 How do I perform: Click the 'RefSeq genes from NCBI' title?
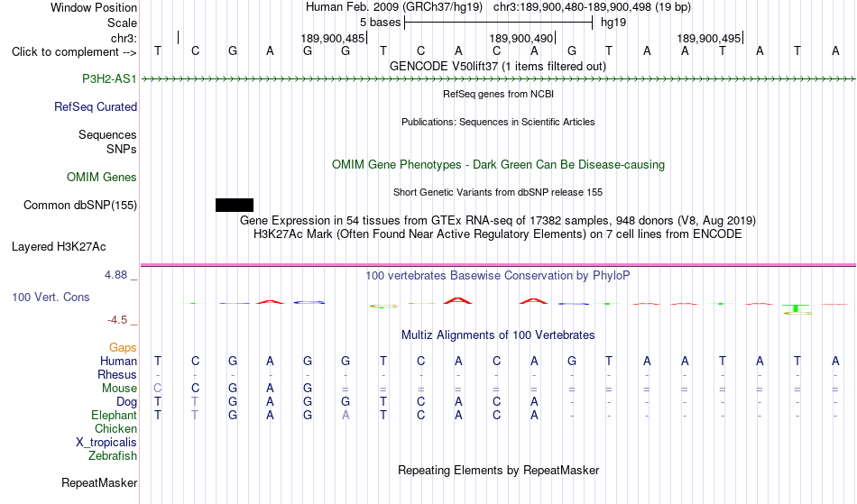499,94
